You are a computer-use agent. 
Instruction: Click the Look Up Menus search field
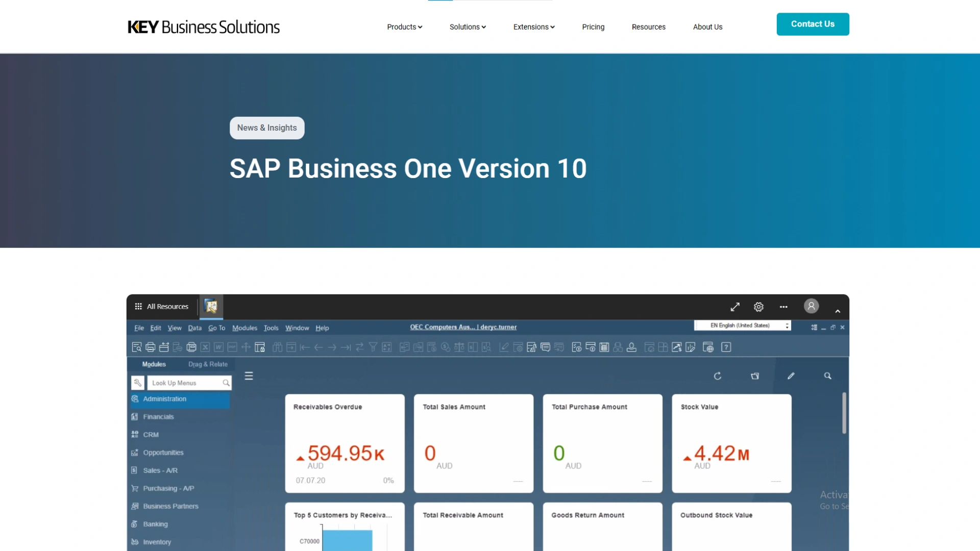tap(189, 383)
